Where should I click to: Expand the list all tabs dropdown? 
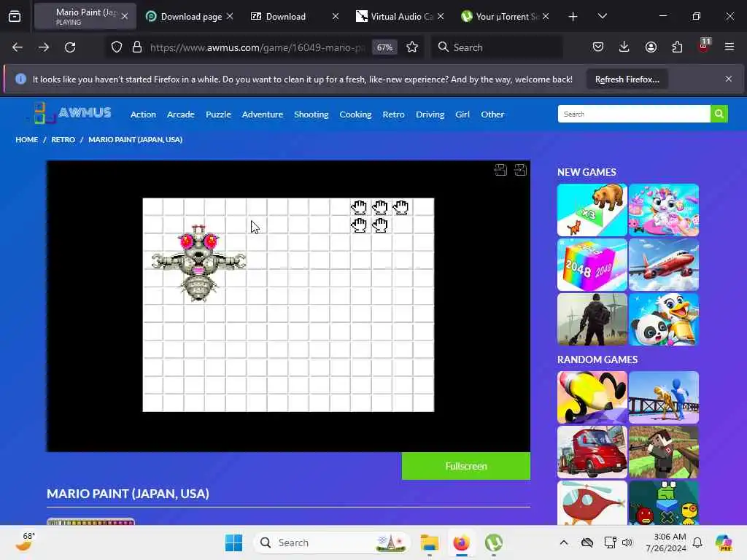click(x=602, y=16)
